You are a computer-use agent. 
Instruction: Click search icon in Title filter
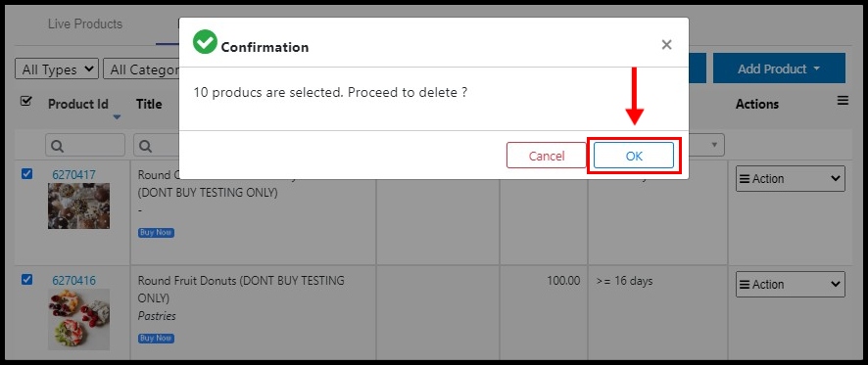[145, 146]
